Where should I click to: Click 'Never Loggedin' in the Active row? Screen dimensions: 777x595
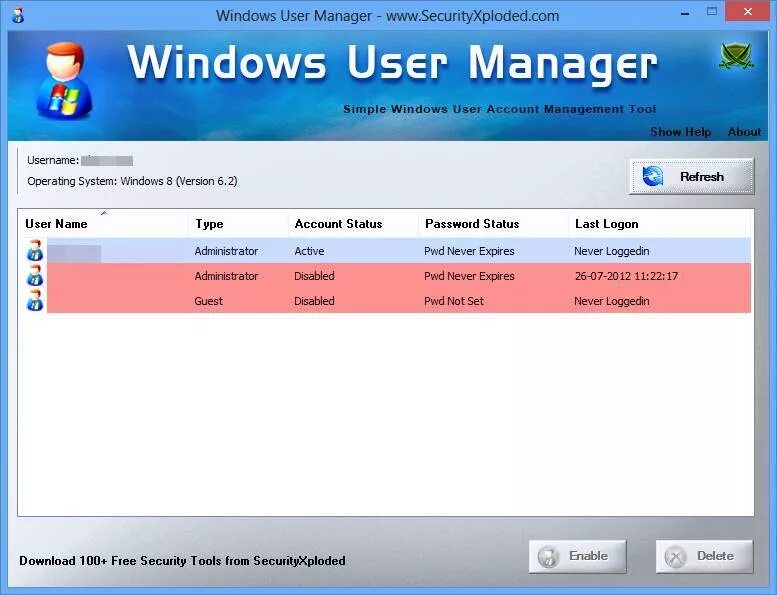coord(611,251)
